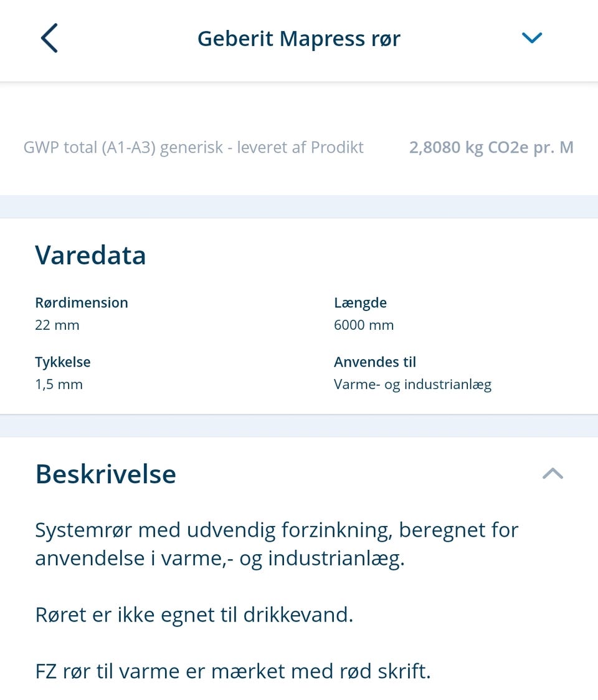Tap the 22 mm dimension value
598x700 pixels.
click(57, 325)
